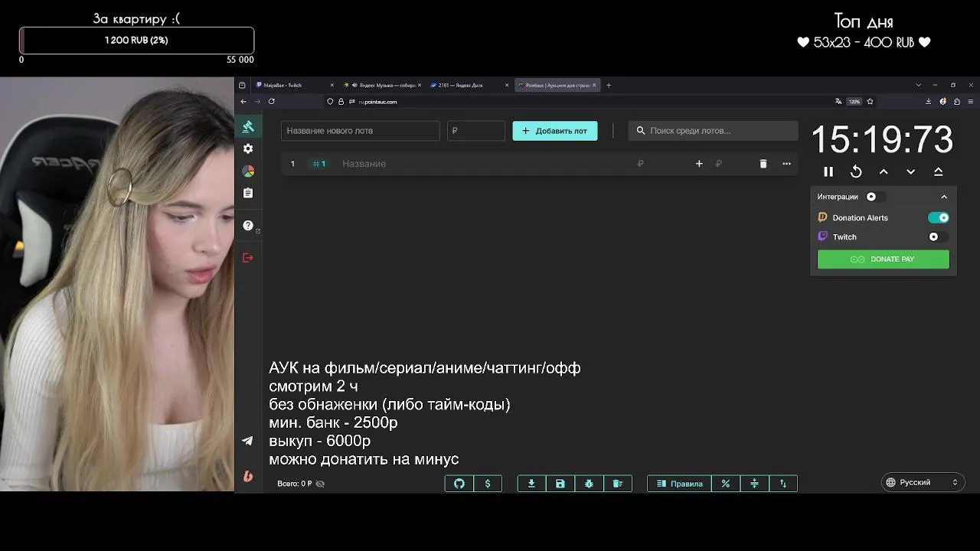Click the divide symbol button at bottom
The height and width of the screenshot is (551, 980).
pyautogui.click(x=754, y=484)
